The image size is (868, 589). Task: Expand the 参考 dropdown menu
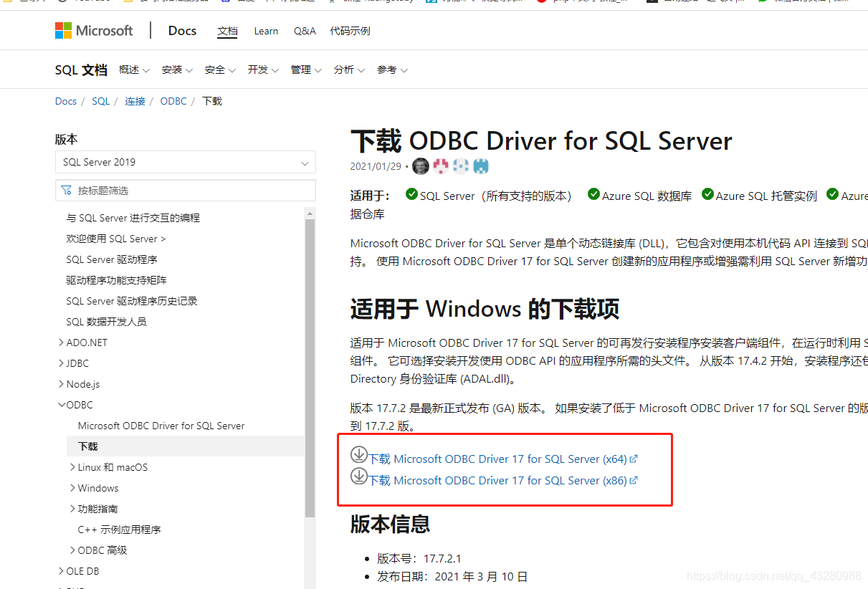(392, 70)
